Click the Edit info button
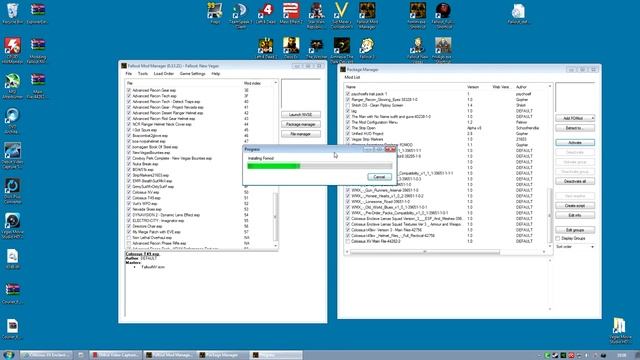 tap(575, 215)
